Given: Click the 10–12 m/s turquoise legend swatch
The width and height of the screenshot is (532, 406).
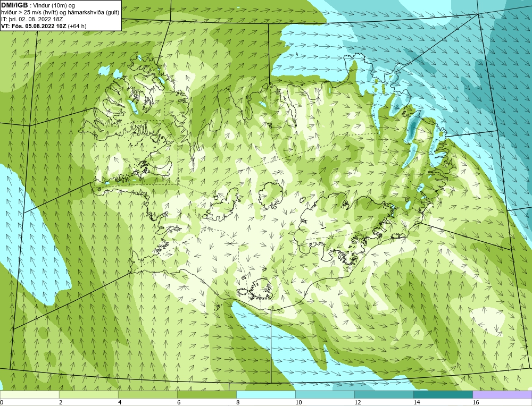Looking at the screenshot, I should click(325, 394).
